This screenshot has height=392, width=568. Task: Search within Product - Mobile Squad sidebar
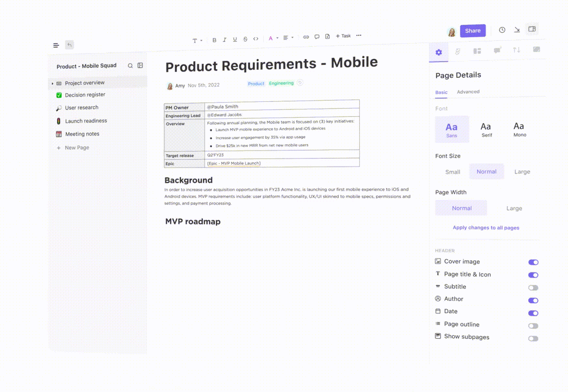coord(130,66)
